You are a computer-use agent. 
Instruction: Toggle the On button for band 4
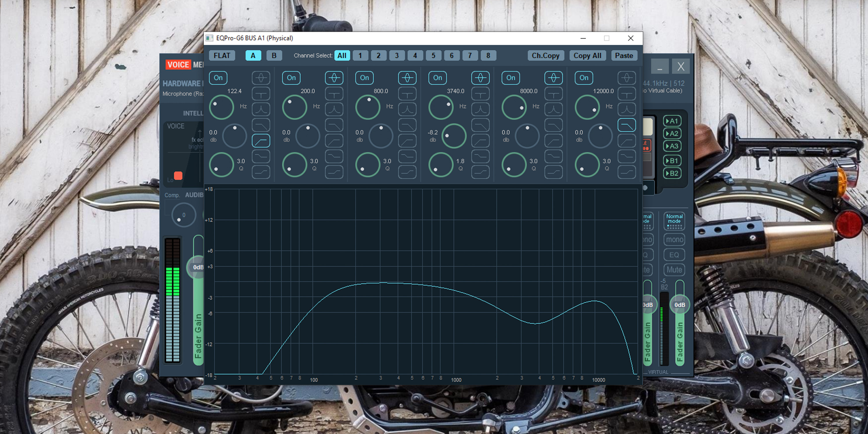click(x=437, y=78)
